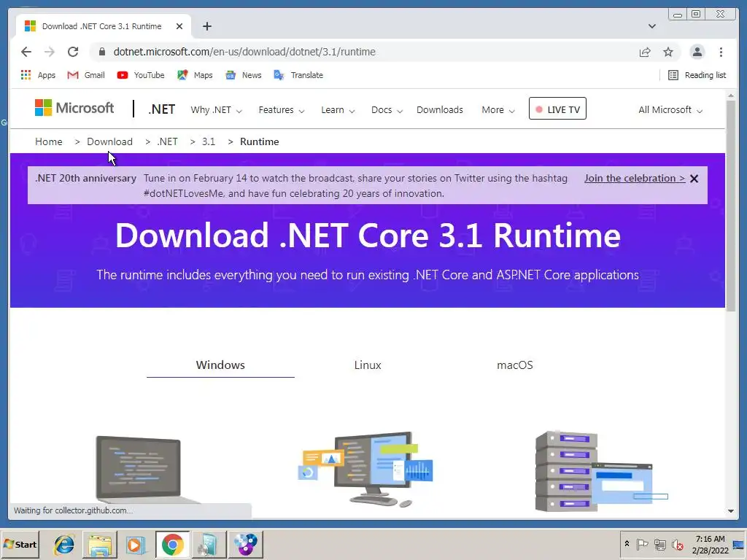
Task: Open Gmail bookmark
Action: [86, 75]
